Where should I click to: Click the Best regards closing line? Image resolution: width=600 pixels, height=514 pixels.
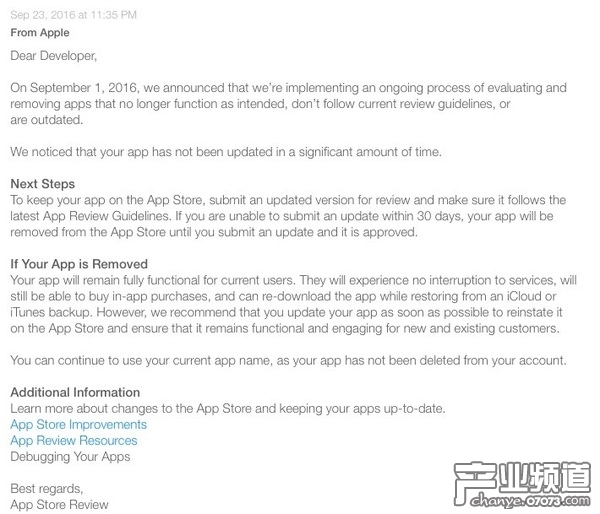click(47, 488)
